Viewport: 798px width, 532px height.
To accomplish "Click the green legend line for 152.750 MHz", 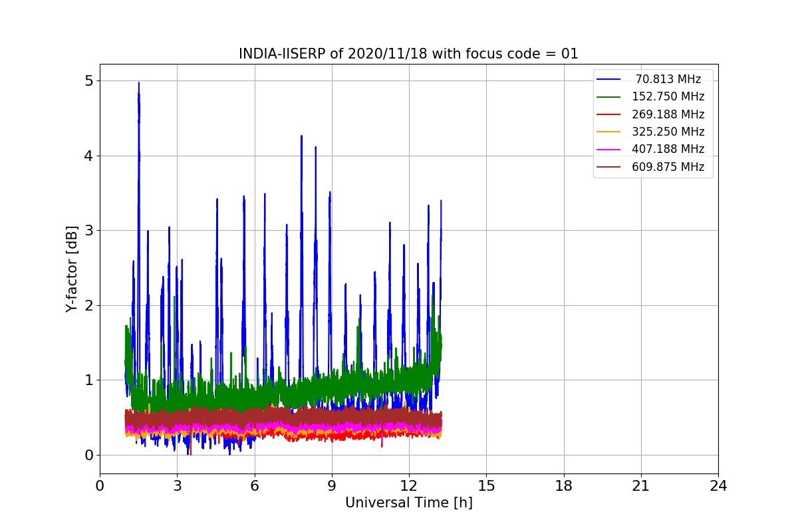I will click(x=609, y=96).
